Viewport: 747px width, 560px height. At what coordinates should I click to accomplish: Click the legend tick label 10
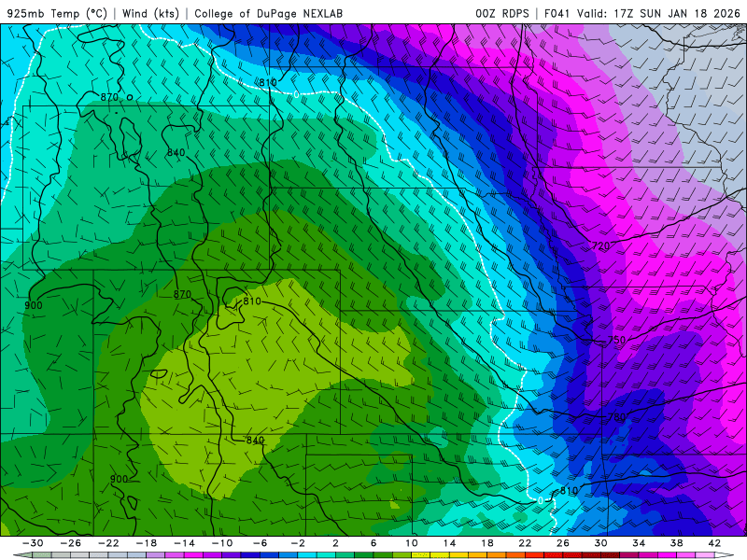(412, 543)
